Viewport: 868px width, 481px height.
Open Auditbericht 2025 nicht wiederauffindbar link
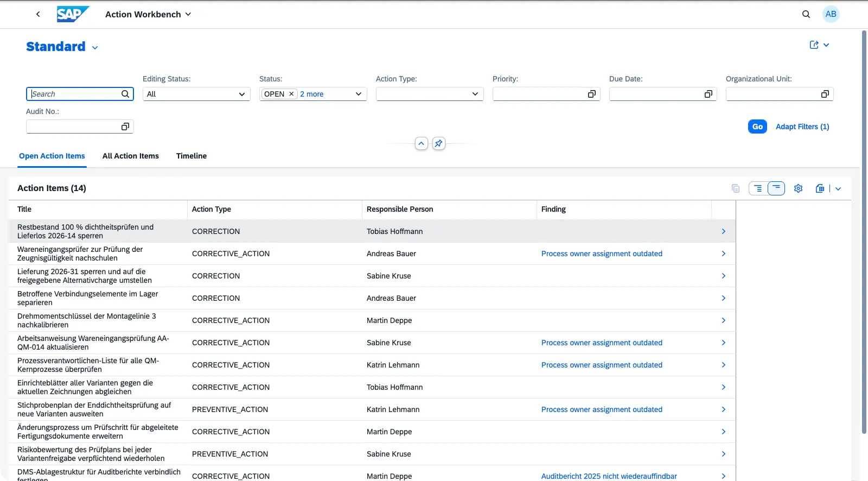coord(609,476)
